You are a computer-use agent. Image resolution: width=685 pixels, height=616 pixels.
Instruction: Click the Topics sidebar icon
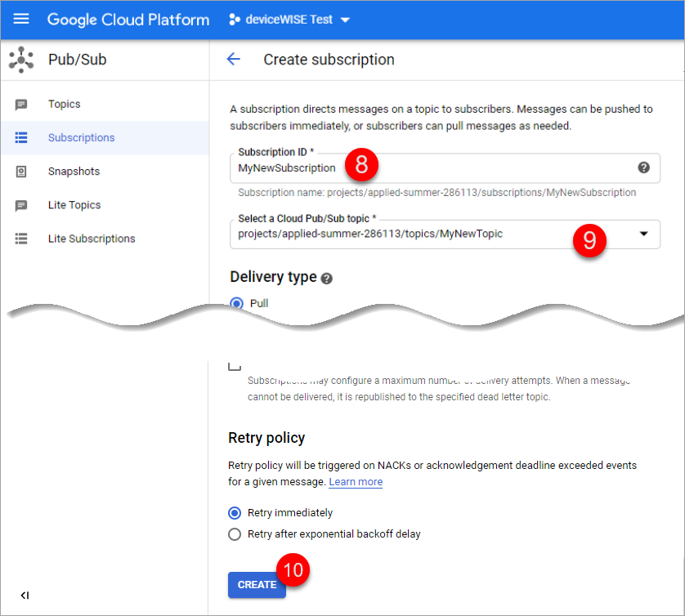(x=21, y=105)
